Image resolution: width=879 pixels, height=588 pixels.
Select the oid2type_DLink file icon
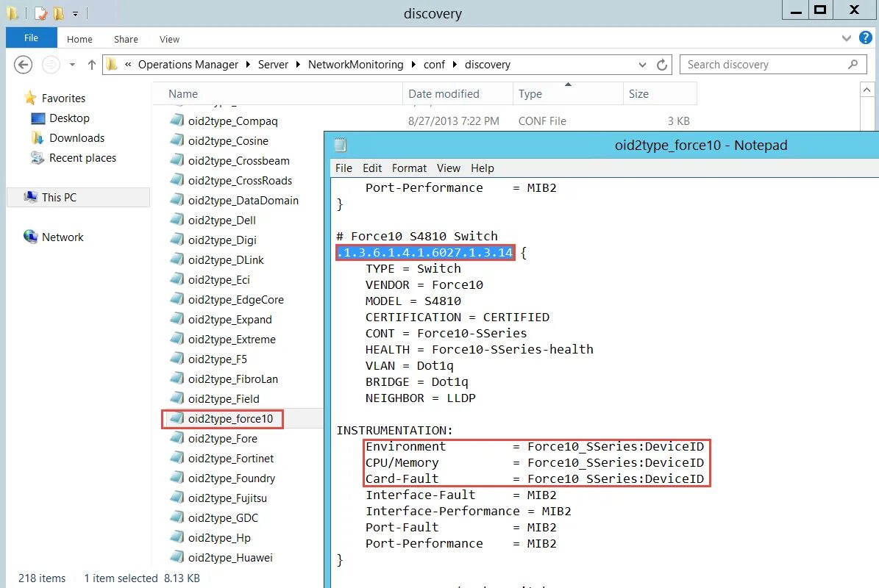tap(177, 260)
